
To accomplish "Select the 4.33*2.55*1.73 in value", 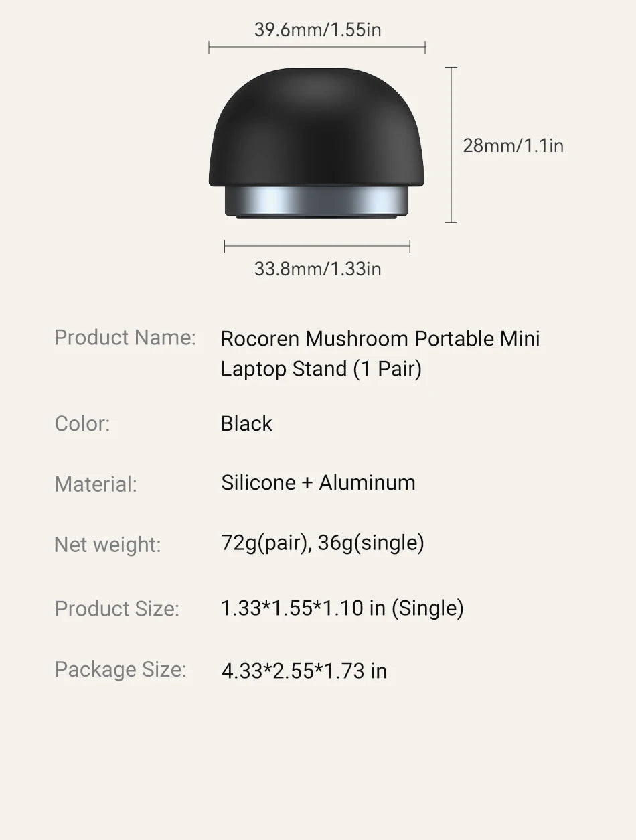I will coord(304,671).
